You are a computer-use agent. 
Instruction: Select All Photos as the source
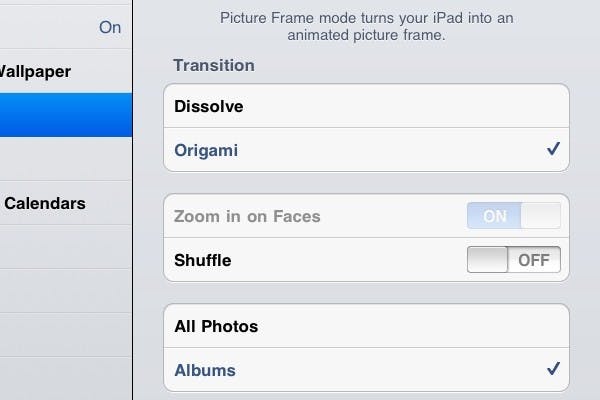[x=365, y=326]
